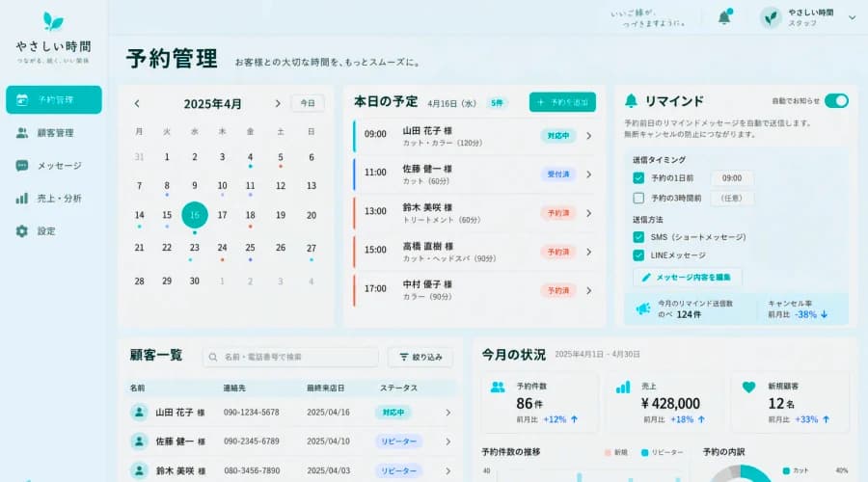Open 売上・分析 in the sidebar
Image resolution: width=868 pixels, height=482 pixels.
pos(54,199)
